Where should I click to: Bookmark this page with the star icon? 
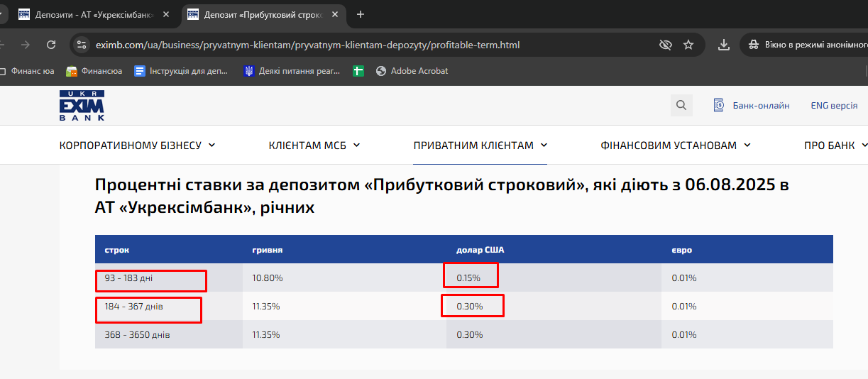(x=688, y=45)
